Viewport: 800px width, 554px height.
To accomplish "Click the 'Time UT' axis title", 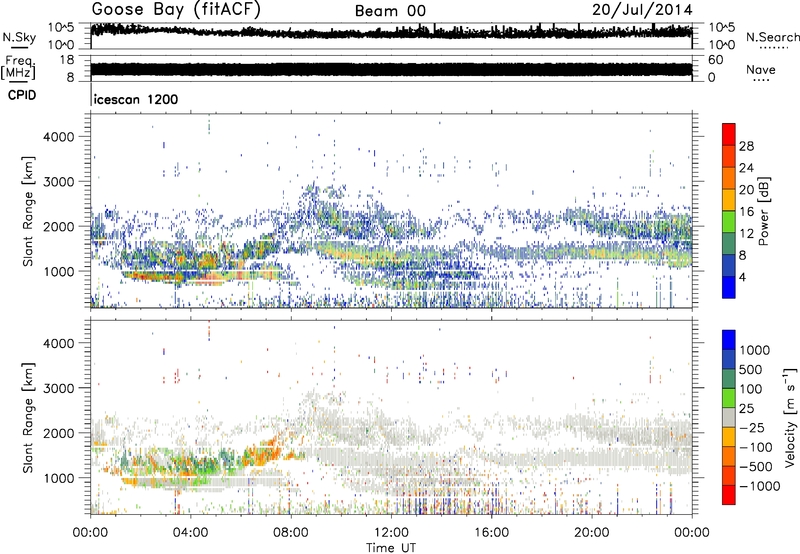I will [391, 548].
